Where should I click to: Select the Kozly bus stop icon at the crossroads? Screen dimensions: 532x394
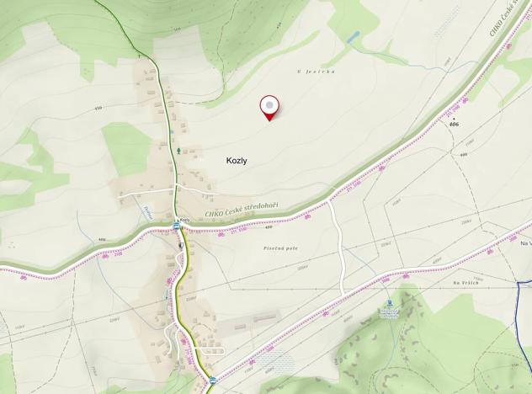point(177,226)
